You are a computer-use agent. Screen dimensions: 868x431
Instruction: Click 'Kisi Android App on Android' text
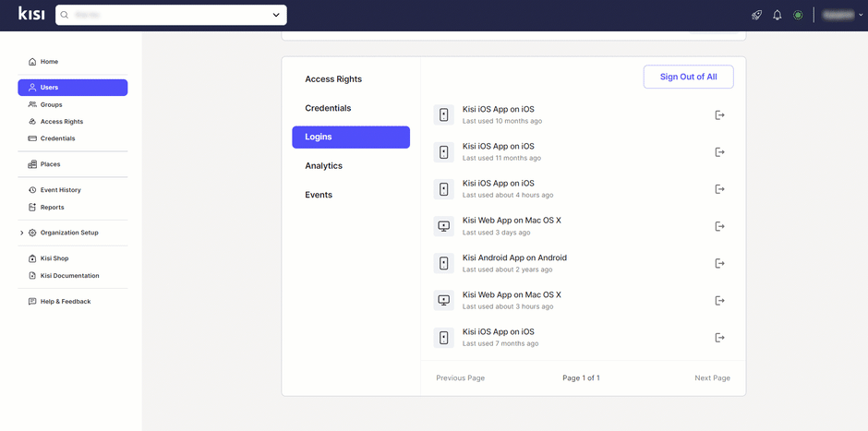click(515, 257)
